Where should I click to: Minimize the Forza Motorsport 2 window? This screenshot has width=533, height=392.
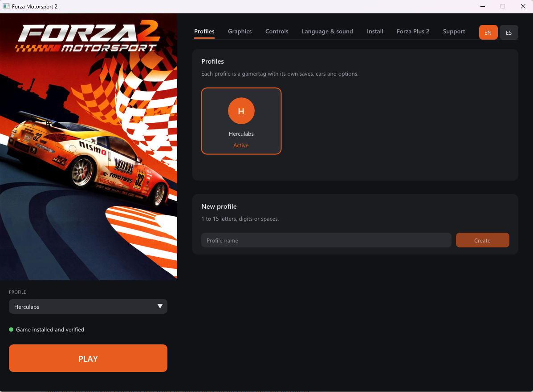pyautogui.click(x=483, y=7)
